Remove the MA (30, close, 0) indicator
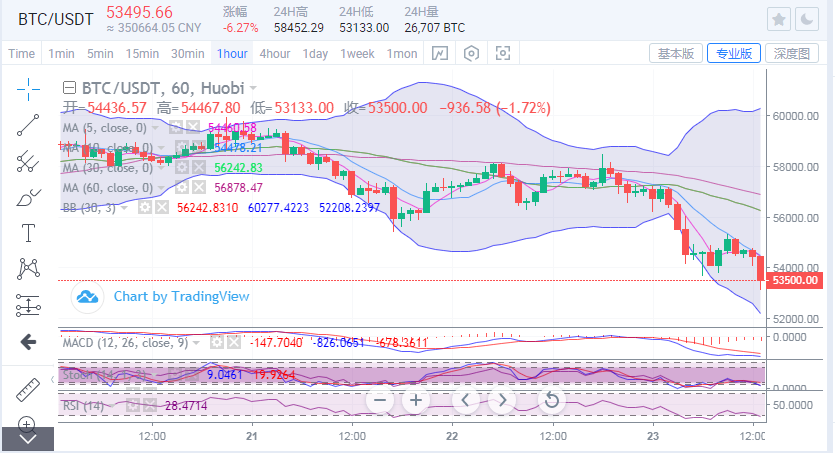The height and width of the screenshot is (453, 835). (x=199, y=168)
